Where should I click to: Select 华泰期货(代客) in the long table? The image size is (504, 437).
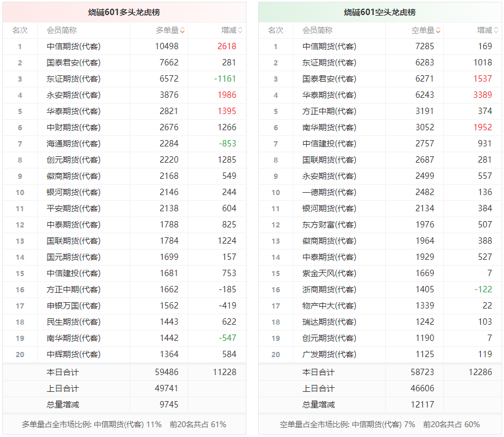[73, 111]
